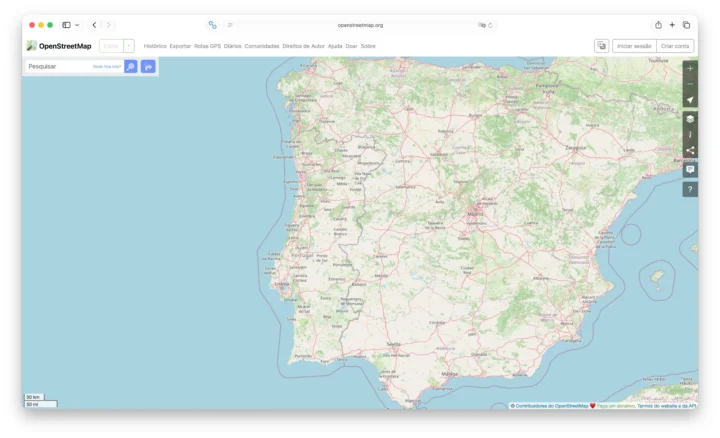720x438 pixels.
Task: Click the Iniciar sessão button
Action: tap(634, 46)
